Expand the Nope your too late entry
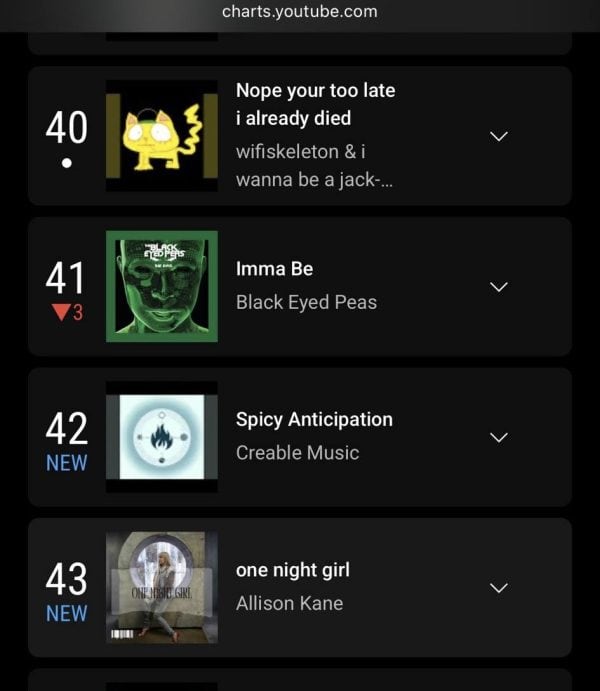This screenshot has width=600, height=691. tap(498, 136)
